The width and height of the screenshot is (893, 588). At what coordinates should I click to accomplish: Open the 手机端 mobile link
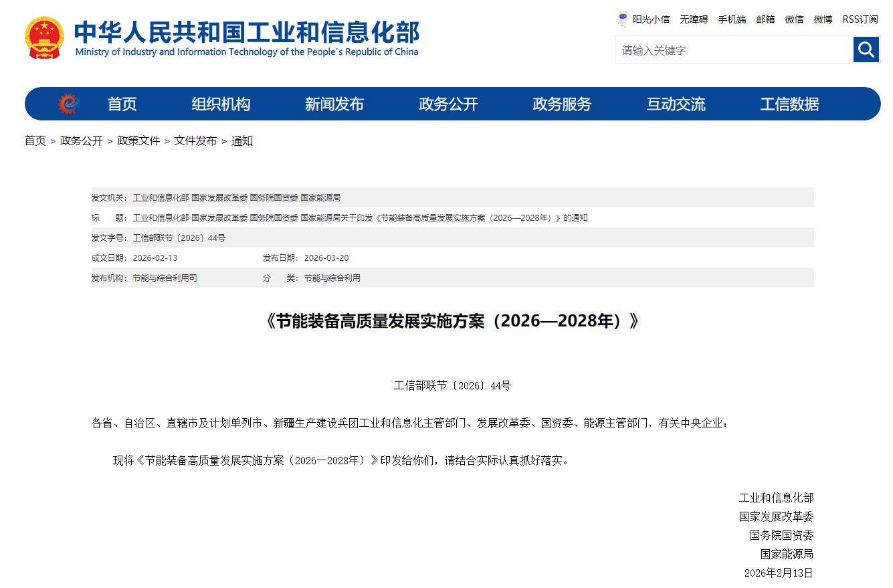732,19
